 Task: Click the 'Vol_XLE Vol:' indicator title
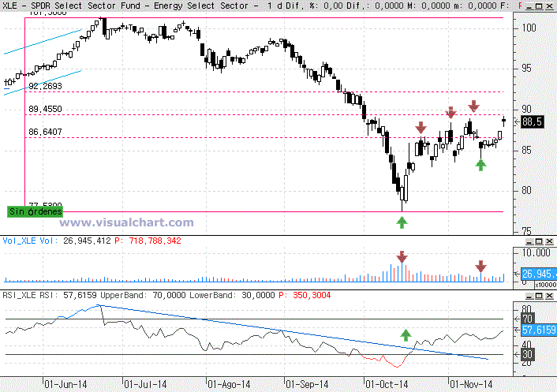31,241
